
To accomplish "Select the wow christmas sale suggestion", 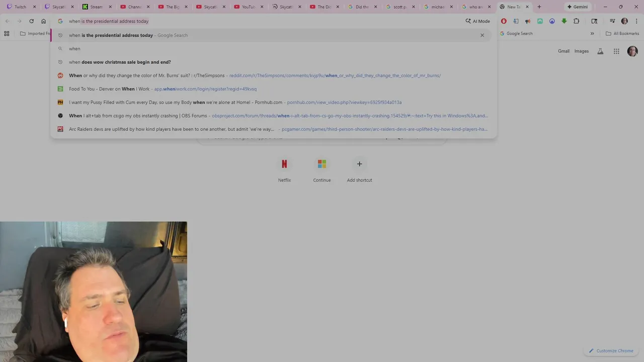I will point(274,62).
